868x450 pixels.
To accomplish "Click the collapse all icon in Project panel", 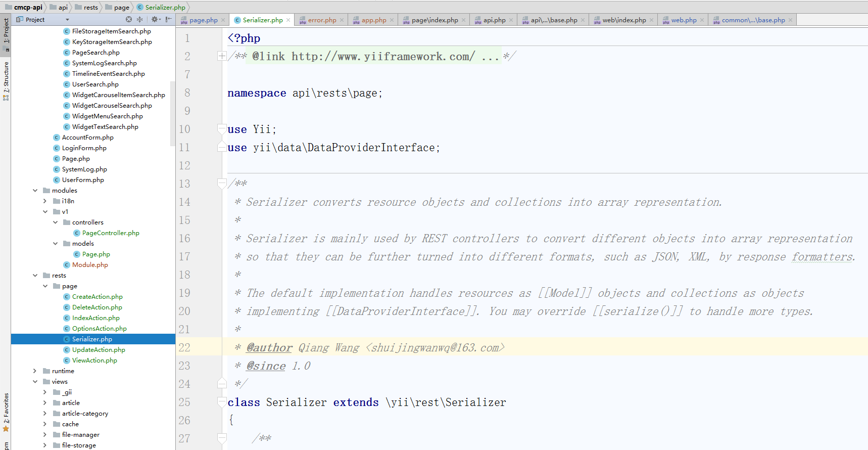I will (x=140, y=20).
